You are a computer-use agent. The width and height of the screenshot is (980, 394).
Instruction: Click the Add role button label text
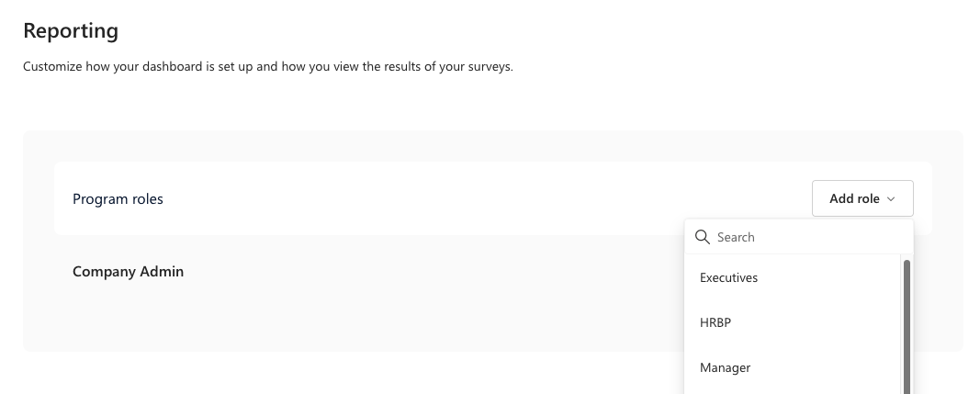coord(854,199)
